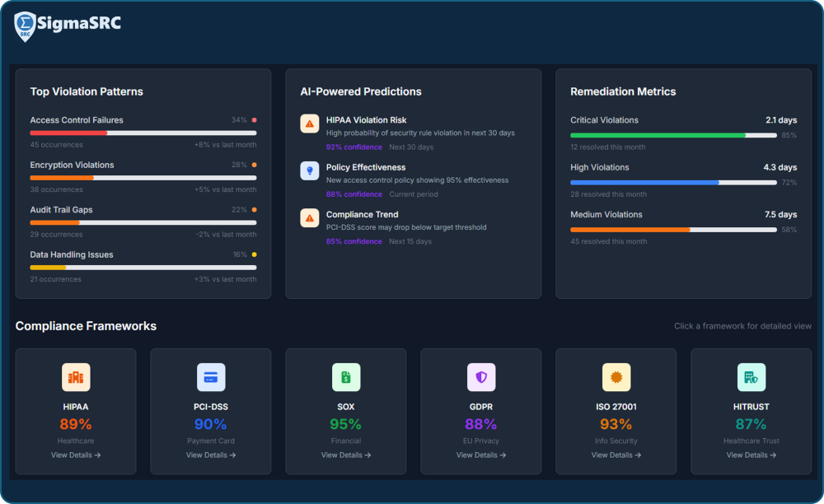The width and height of the screenshot is (824, 504).
Task: Click the 'Payment Card' subtitle under PCI-DSS
Action: [x=211, y=441]
